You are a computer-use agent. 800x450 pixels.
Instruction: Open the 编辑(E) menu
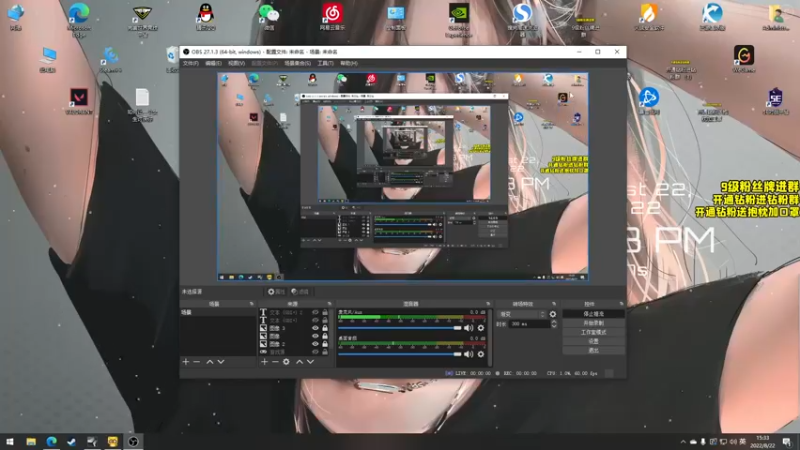click(x=213, y=63)
